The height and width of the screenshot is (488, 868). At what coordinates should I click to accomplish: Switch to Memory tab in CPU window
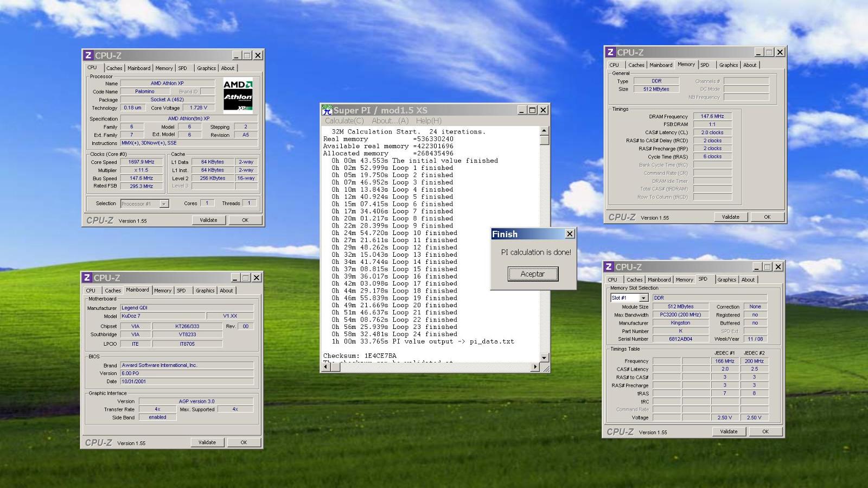tap(164, 68)
